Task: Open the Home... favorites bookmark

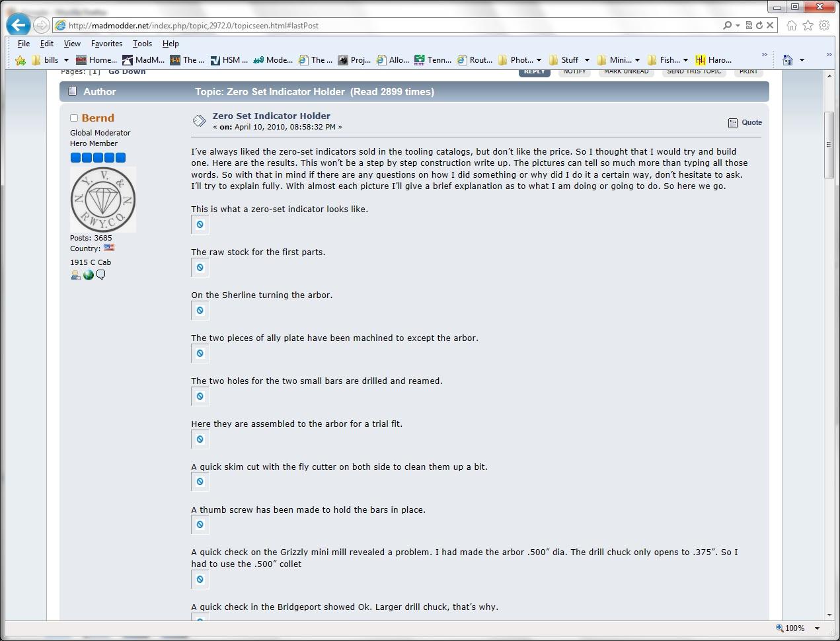Action: [96, 60]
